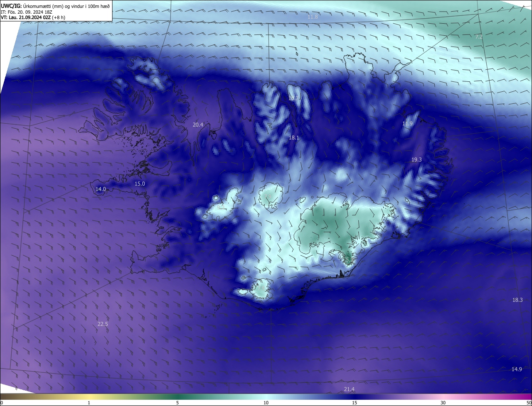The image size is (532, 406).
Task: Click the 18.1 value label on the map
Action: pyautogui.click(x=294, y=137)
